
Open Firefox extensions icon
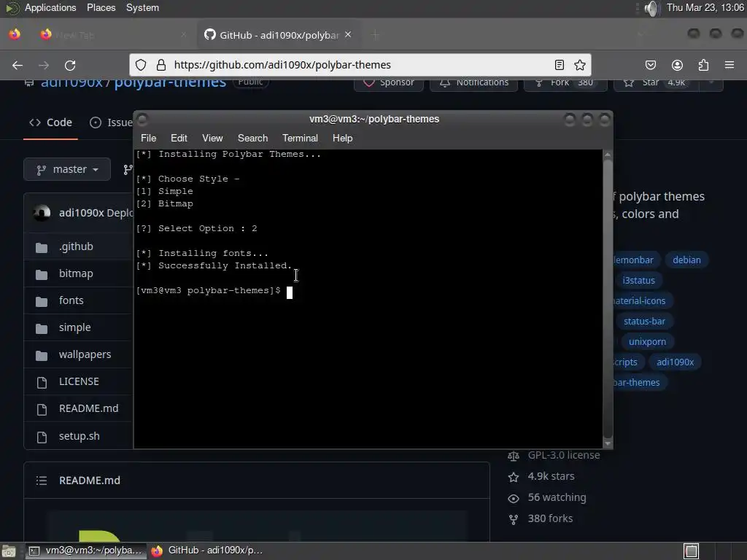703,65
